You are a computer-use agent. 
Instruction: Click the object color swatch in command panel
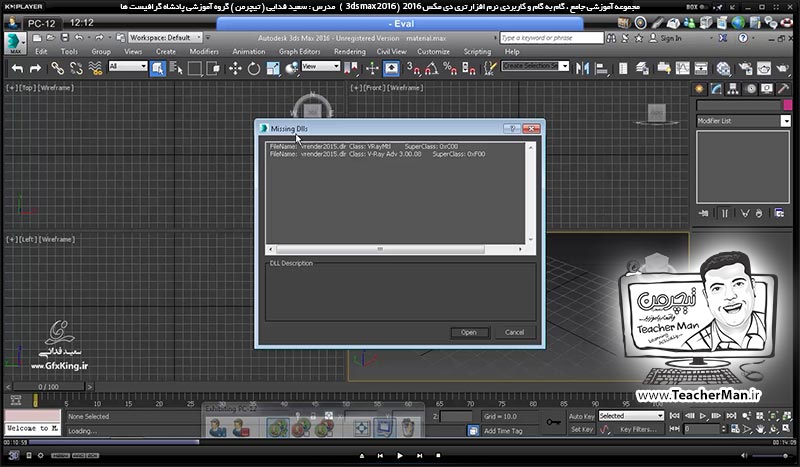coord(788,105)
